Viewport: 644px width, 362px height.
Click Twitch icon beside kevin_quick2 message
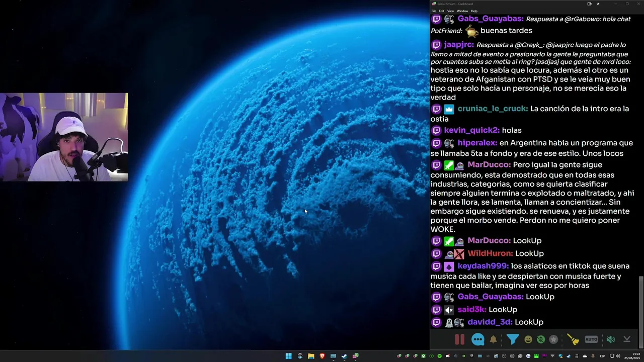436,131
